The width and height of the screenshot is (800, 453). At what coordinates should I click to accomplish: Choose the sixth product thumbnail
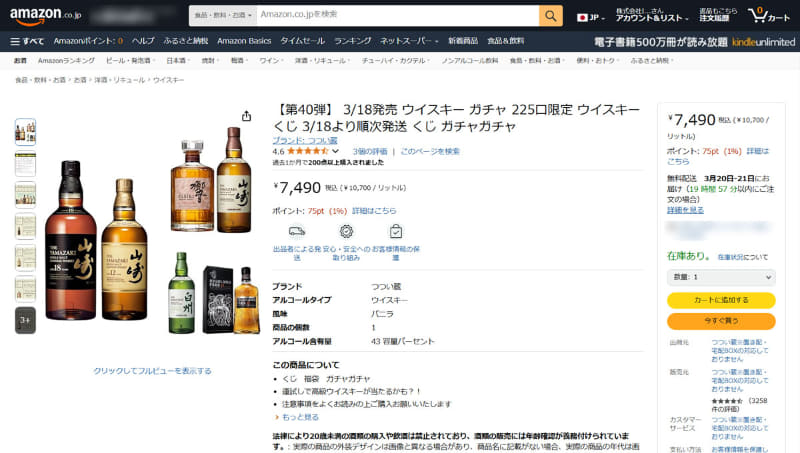pyautogui.click(x=26, y=289)
